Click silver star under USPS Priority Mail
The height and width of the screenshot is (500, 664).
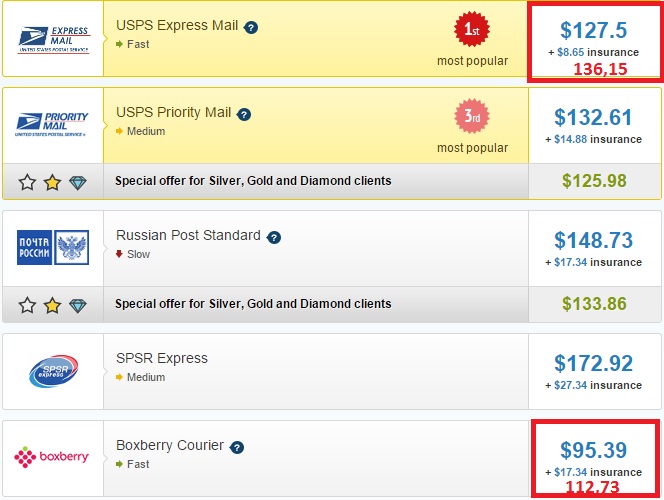click(27, 182)
